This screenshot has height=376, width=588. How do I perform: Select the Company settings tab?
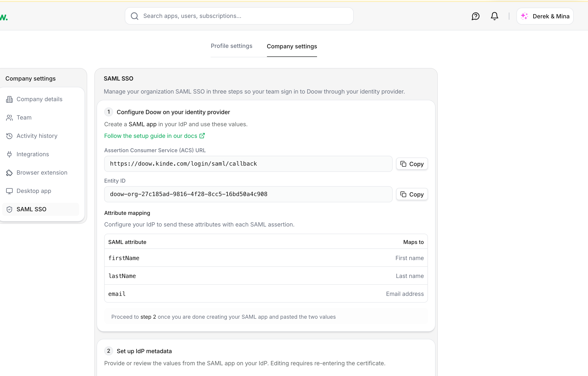tap(292, 46)
